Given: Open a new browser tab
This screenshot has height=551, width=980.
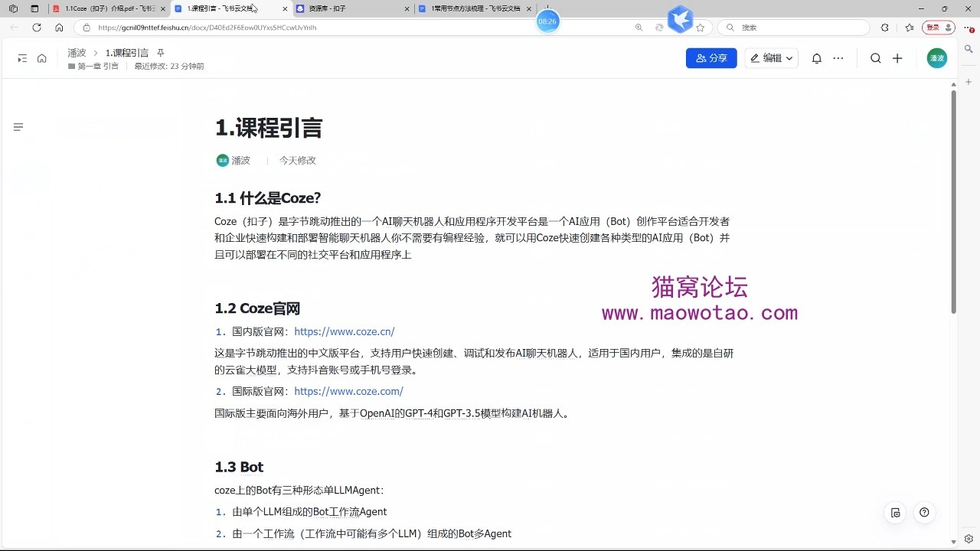Looking at the screenshot, I should click(547, 8).
